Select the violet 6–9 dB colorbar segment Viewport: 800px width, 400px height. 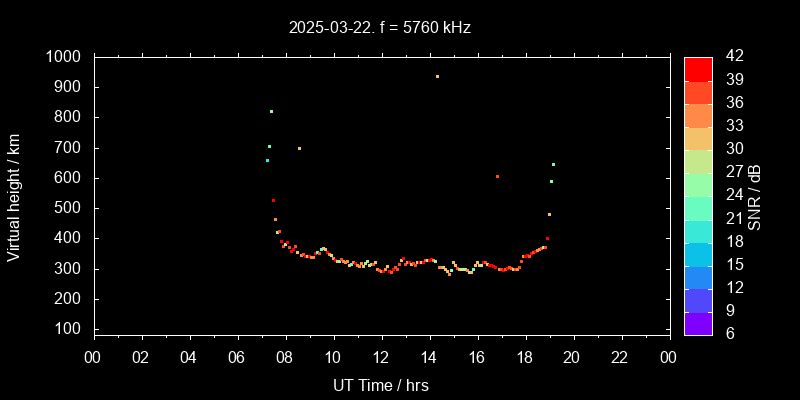(x=698, y=322)
